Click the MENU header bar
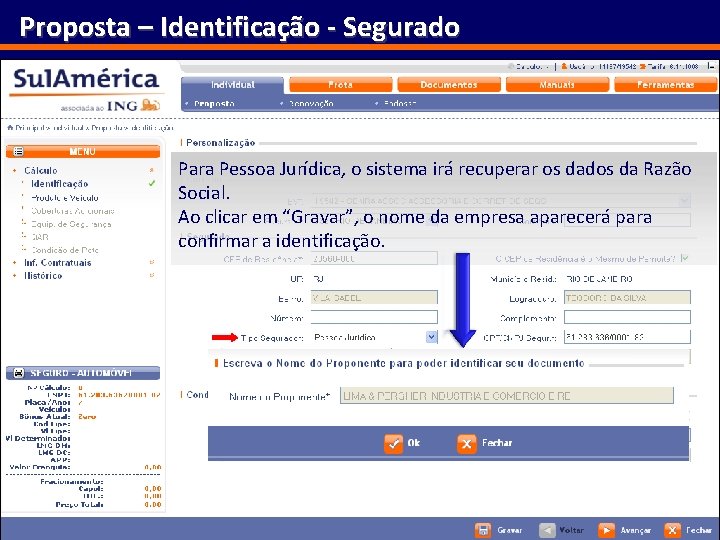Screen dimensions: 720x540 point(83,151)
